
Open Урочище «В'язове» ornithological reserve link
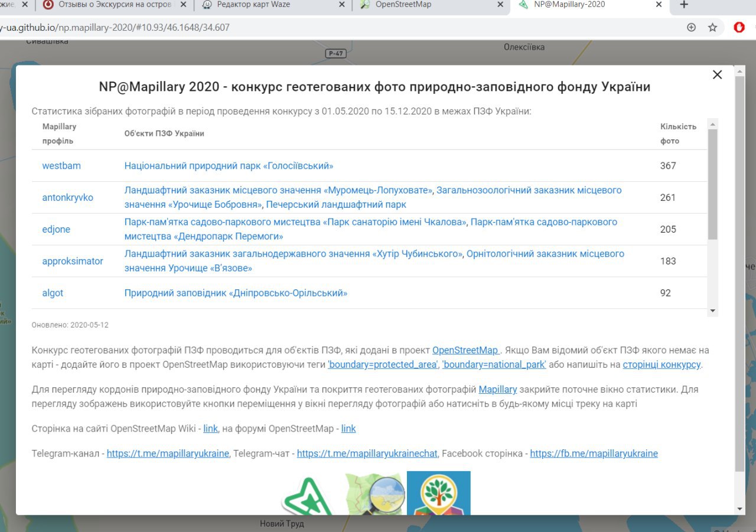374,261
